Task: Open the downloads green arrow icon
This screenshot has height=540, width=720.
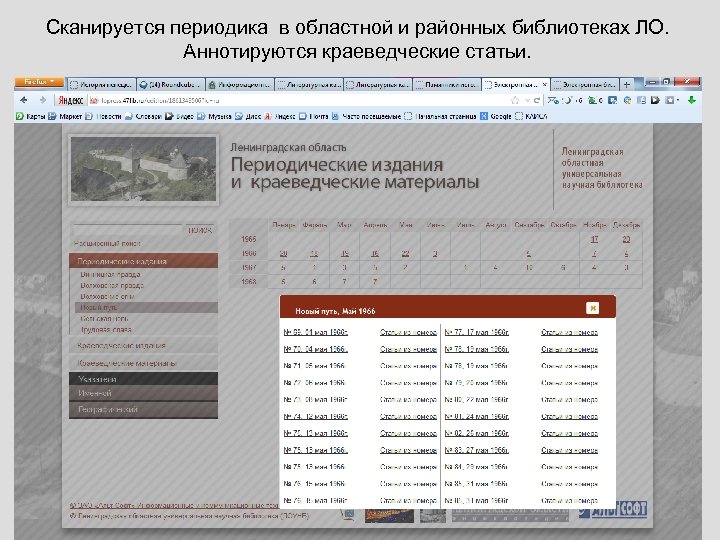Action: (x=692, y=100)
